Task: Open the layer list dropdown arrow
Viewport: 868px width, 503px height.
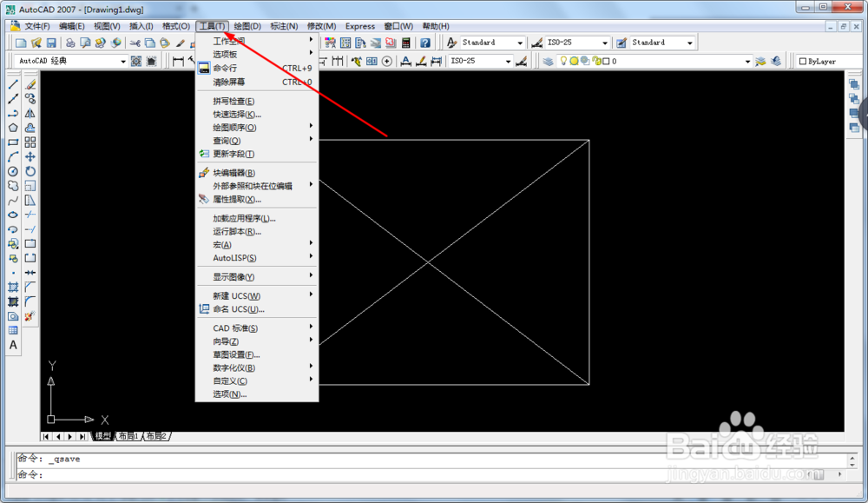Action: coord(748,61)
